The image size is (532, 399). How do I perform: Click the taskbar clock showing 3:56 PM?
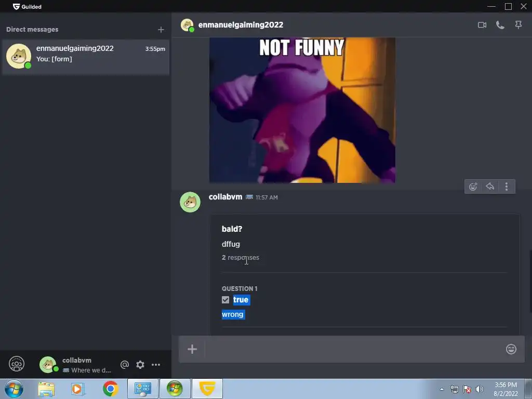pyautogui.click(x=506, y=389)
